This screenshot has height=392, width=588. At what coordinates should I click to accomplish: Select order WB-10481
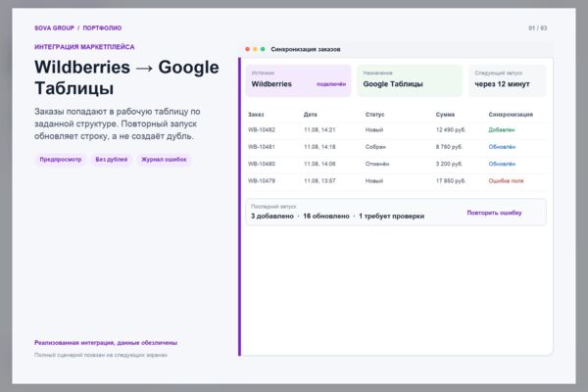pyautogui.click(x=262, y=147)
